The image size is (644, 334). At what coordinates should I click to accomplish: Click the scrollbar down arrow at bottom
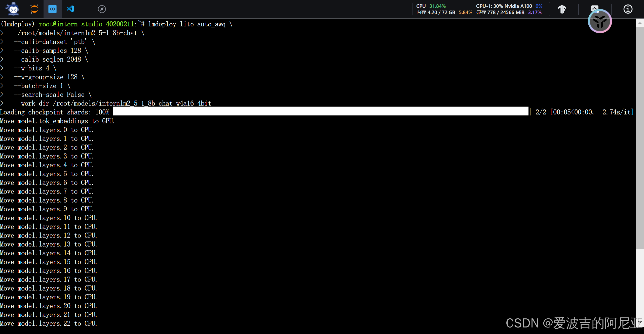click(640, 322)
